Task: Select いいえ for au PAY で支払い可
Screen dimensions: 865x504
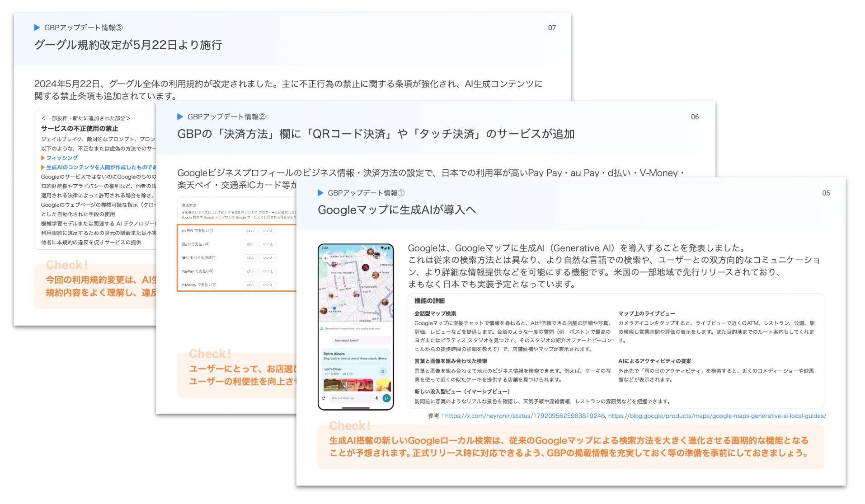Action: pyautogui.click(x=268, y=231)
